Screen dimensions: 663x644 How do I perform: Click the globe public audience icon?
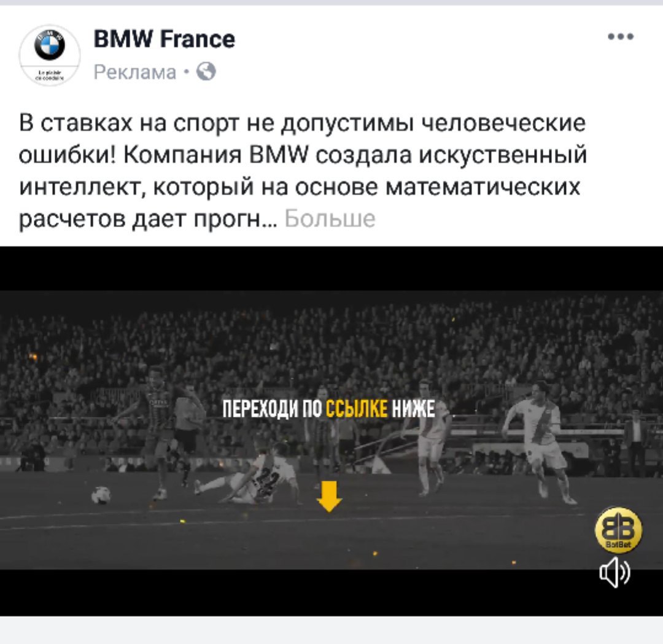(206, 71)
